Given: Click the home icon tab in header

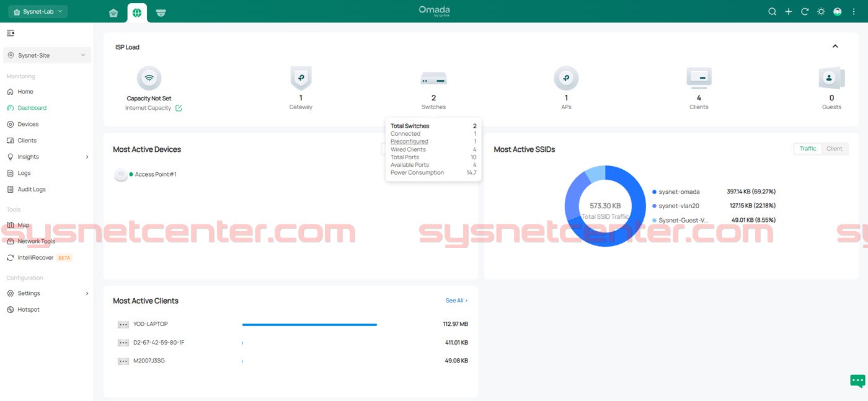Looking at the screenshot, I should point(113,12).
